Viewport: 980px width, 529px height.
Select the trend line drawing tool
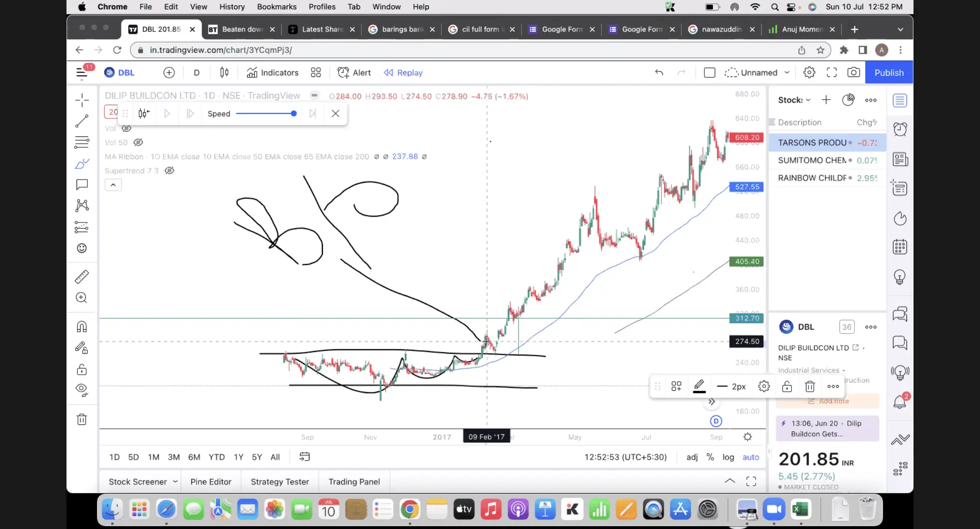click(82, 121)
